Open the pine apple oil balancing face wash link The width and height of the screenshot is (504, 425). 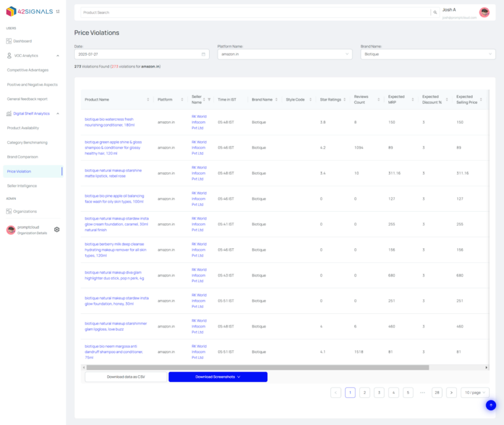click(114, 199)
